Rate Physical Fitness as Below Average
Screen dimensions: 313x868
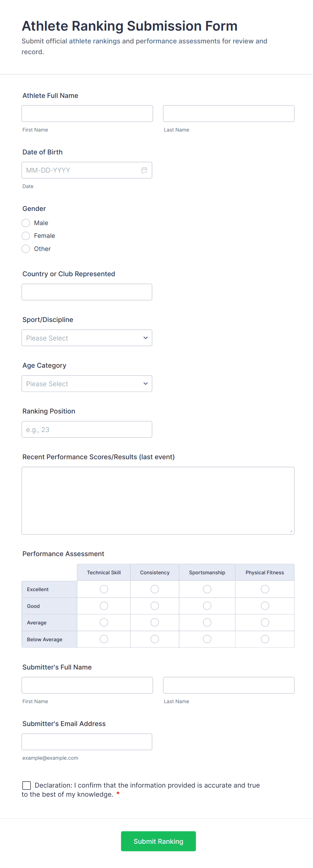click(265, 639)
